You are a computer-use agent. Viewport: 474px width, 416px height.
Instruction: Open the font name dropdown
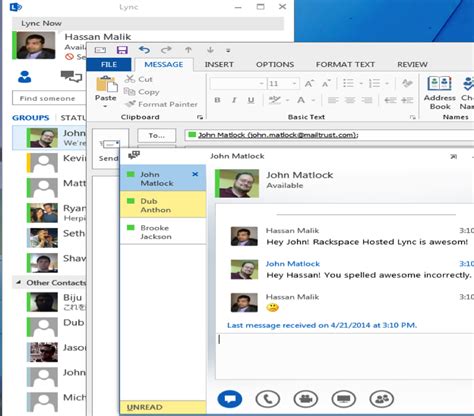[x=262, y=83]
